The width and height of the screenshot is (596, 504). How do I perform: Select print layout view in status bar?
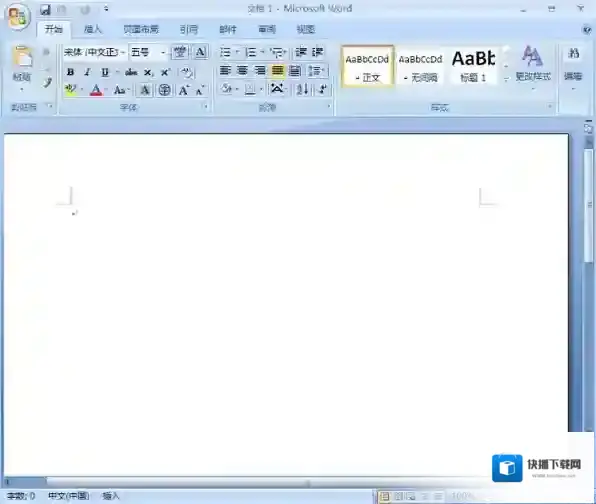385,496
